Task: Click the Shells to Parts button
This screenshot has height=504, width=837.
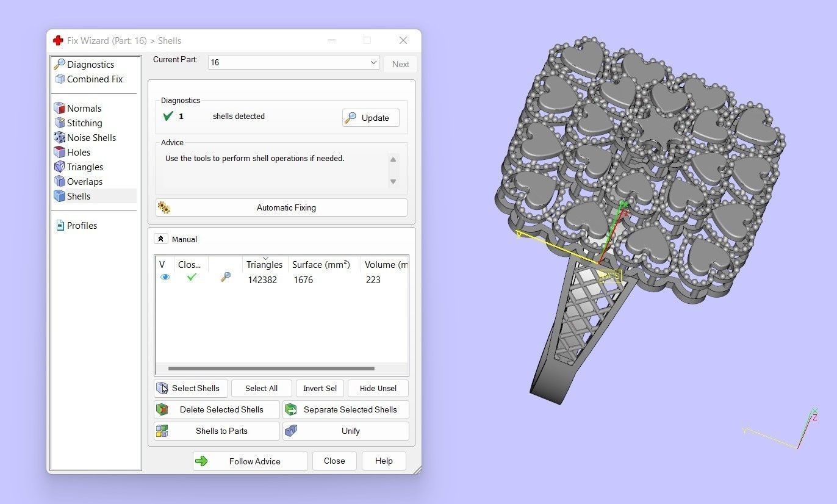Action: click(x=217, y=431)
